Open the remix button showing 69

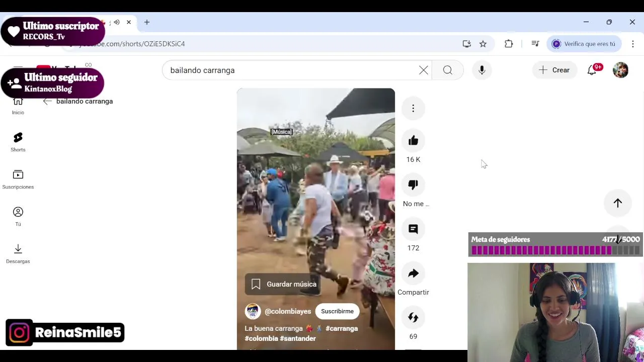coord(413,318)
